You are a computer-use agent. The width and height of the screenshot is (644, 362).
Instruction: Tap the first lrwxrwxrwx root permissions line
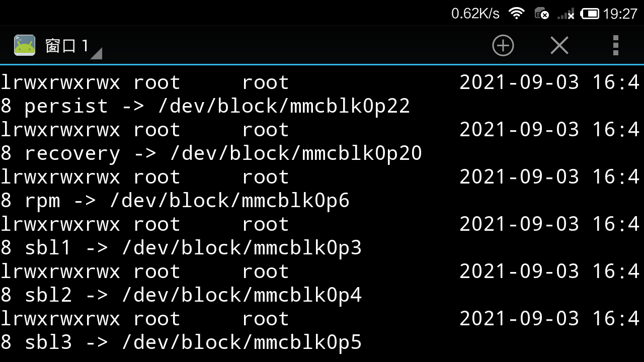point(144,82)
